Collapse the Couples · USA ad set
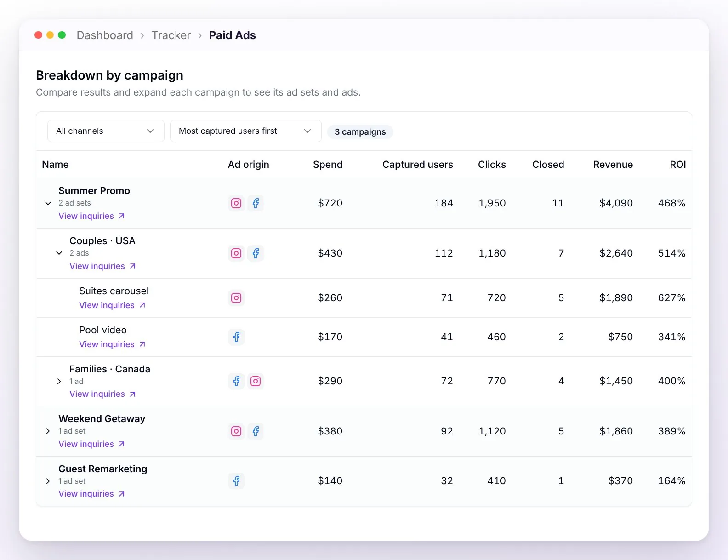The image size is (728, 560). pyautogui.click(x=59, y=253)
